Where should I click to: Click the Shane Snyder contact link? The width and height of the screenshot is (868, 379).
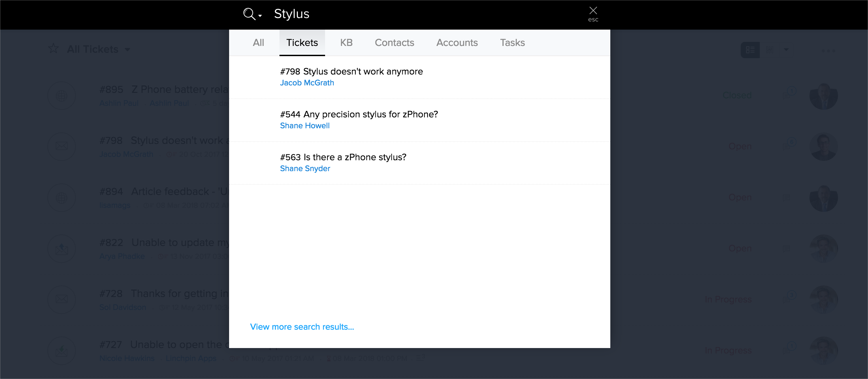click(x=305, y=168)
